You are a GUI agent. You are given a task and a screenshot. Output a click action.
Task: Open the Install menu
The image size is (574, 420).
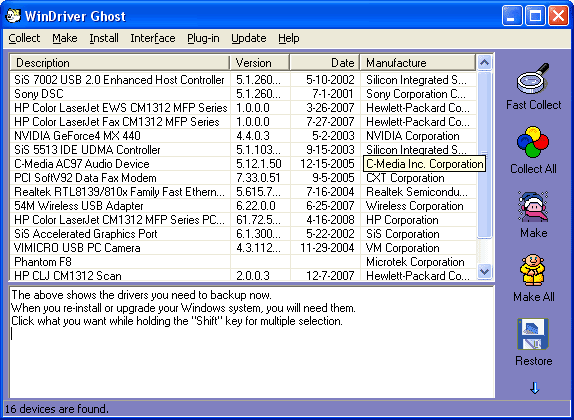tap(104, 38)
